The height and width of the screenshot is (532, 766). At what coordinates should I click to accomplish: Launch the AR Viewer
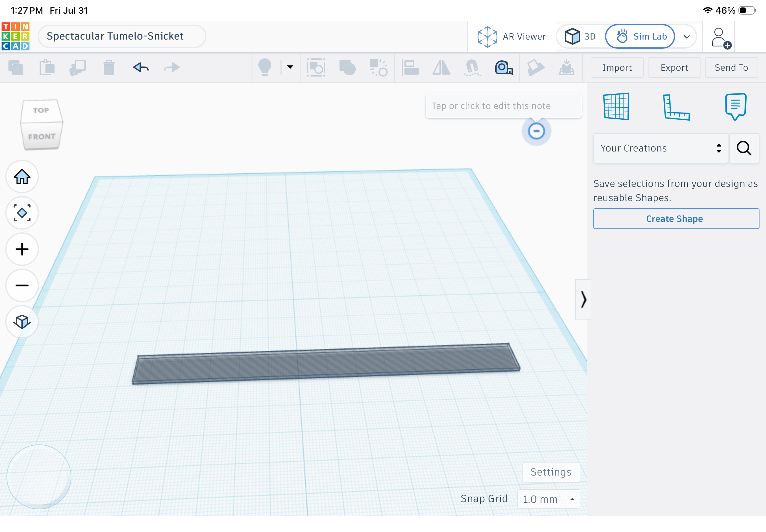[x=511, y=36]
